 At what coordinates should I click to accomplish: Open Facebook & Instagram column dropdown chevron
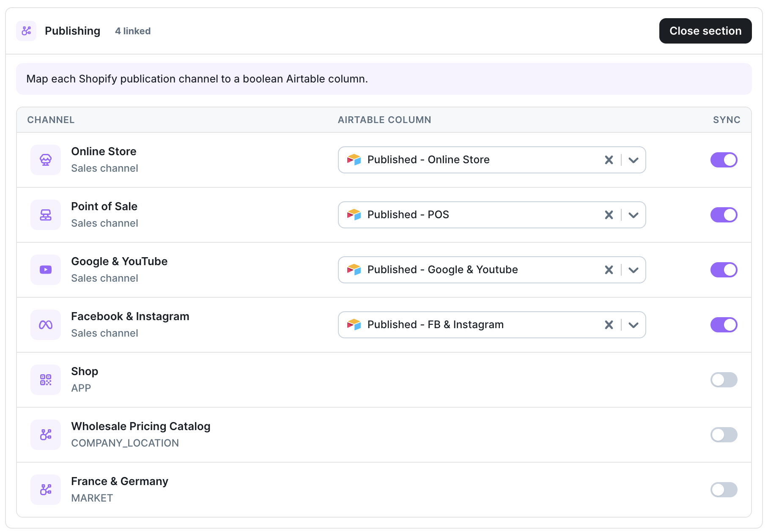633,325
